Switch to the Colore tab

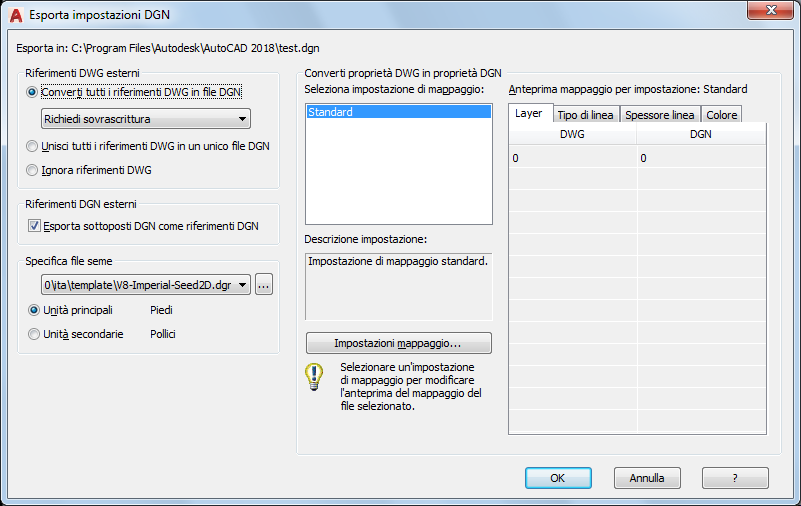722,115
